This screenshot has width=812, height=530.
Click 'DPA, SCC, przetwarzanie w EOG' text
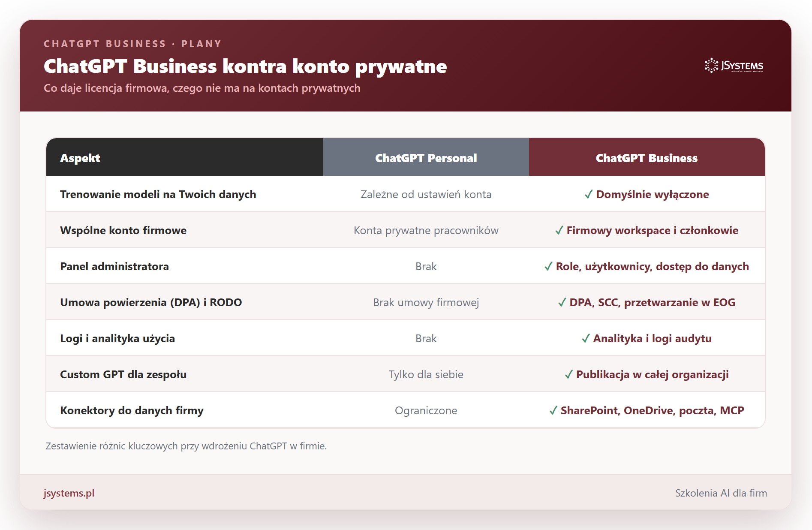[653, 302]
